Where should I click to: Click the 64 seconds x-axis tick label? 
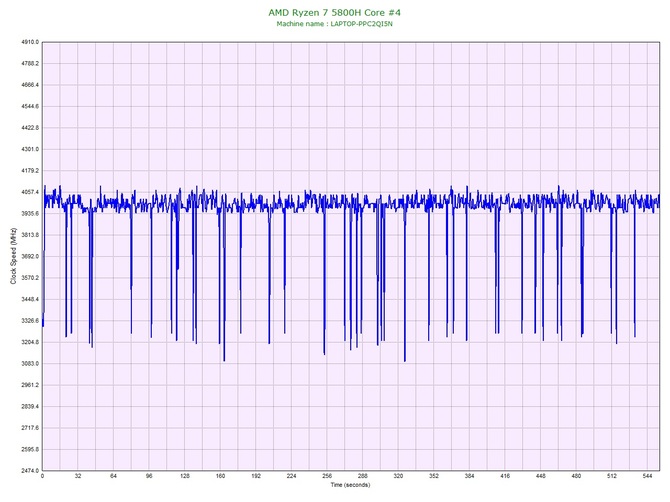[113, 476]
